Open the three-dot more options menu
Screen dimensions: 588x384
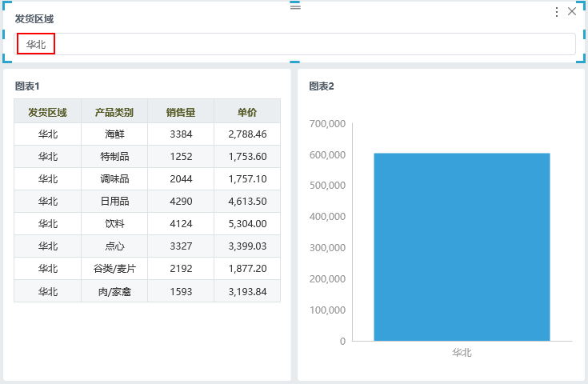pos(557,12)
